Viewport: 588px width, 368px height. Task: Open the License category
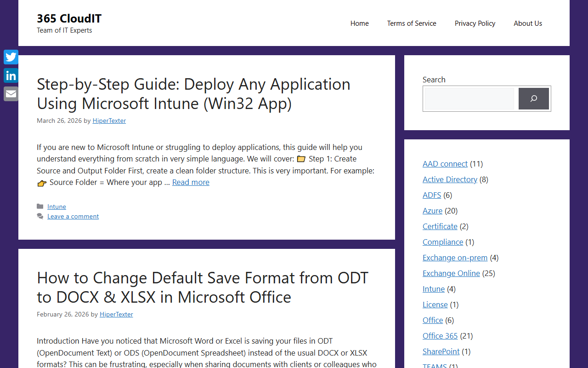pos(435,305)
